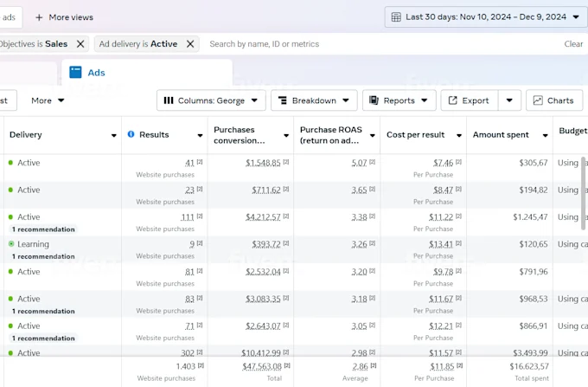Click the $13.41 cost per result
Image resolution: width=588 pixels, height=387 pixels.
pyautogui.click(x=441, y=244)
